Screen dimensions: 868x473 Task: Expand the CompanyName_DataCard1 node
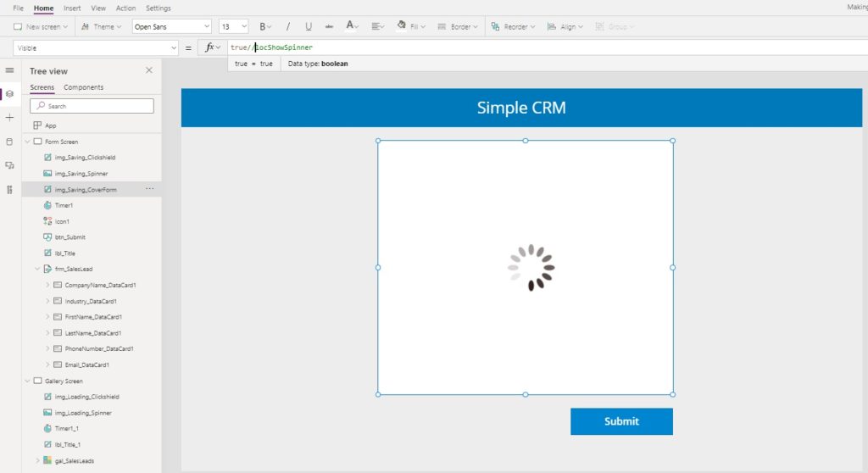pos(47,285)
